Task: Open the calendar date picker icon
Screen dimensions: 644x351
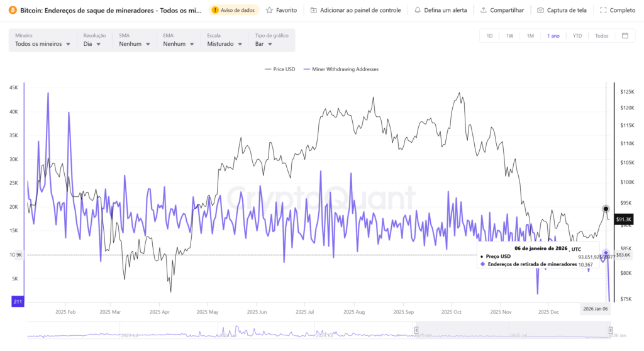Action: [x=625, y=36]
